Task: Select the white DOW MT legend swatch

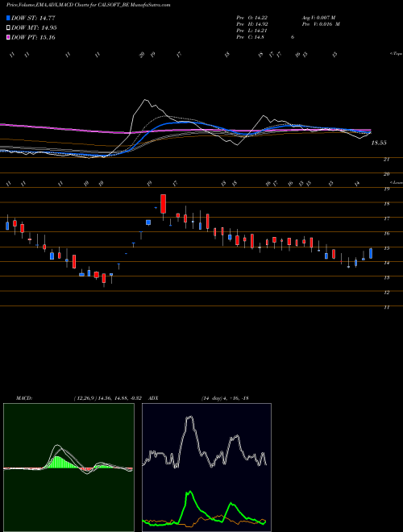Action: 9,28
